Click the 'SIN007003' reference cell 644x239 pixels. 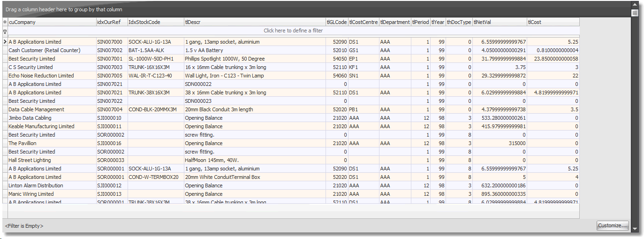[112, 67]
